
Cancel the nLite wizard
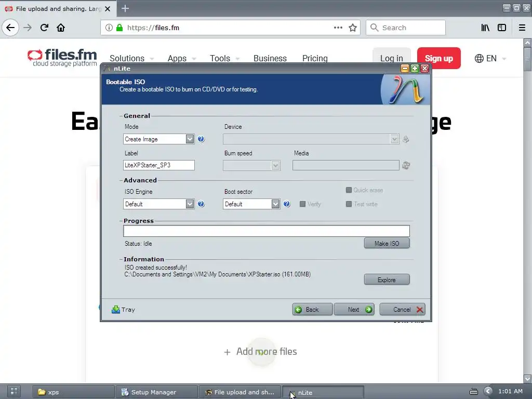point(403,310)
